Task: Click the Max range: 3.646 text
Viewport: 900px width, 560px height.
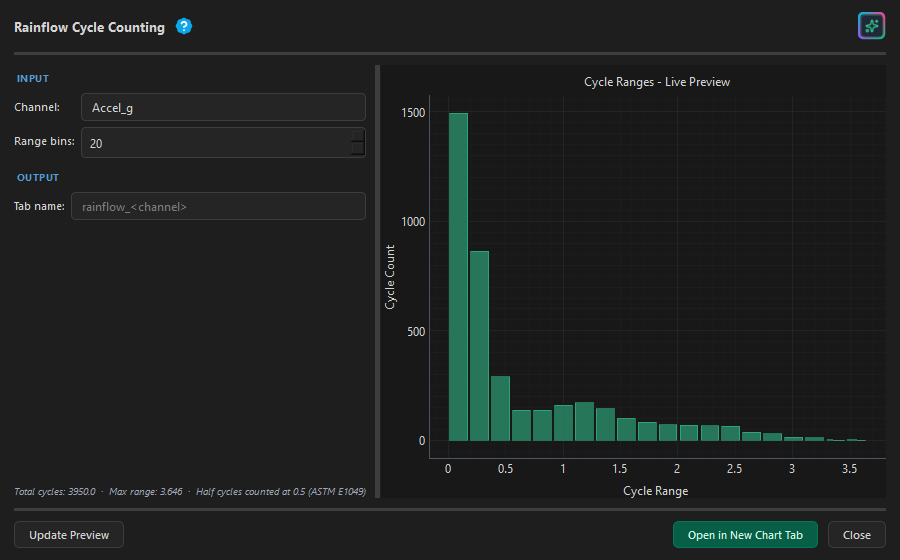Action: 146,492
